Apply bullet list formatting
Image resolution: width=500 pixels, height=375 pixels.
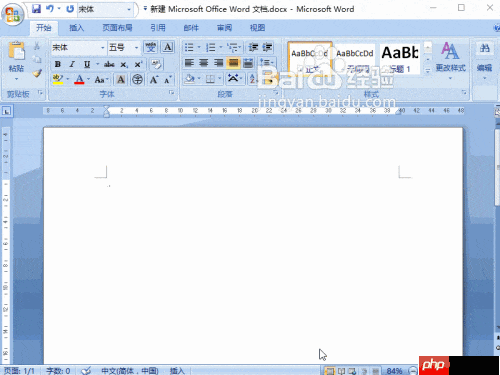pos(189,47)
